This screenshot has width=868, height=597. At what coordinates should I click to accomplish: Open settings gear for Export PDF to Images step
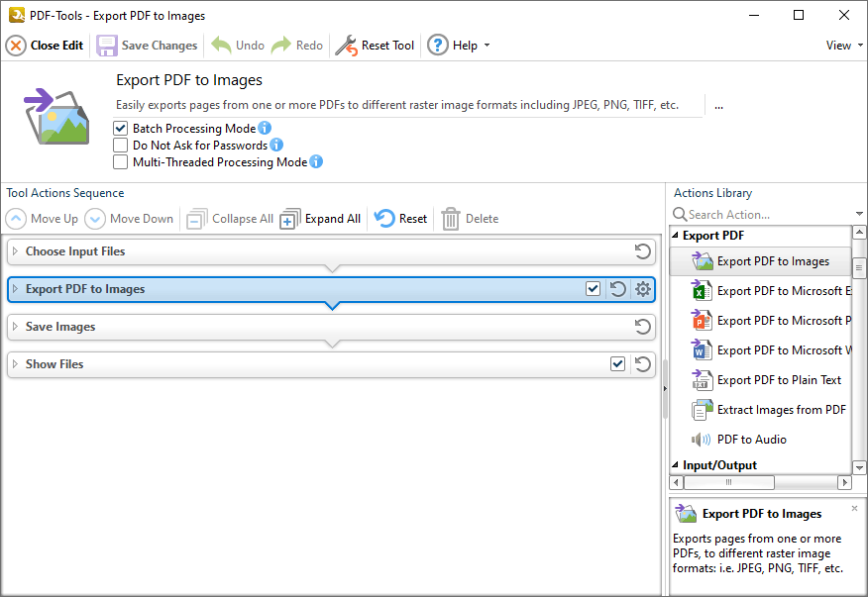click(643, 289)
